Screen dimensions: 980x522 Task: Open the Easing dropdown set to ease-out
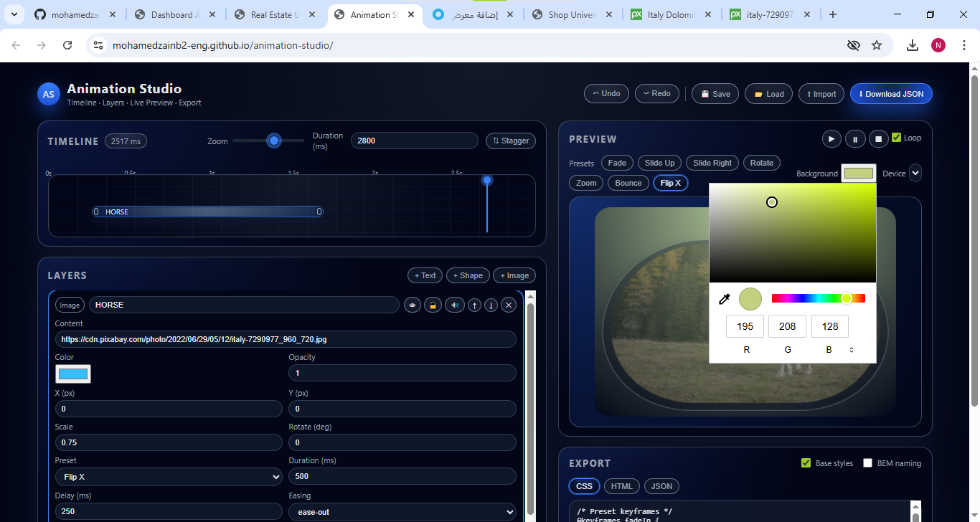402,512
